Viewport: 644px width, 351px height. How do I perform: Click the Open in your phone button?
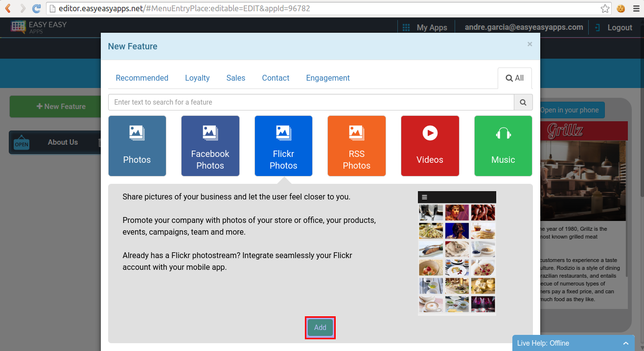pos(569,110)
